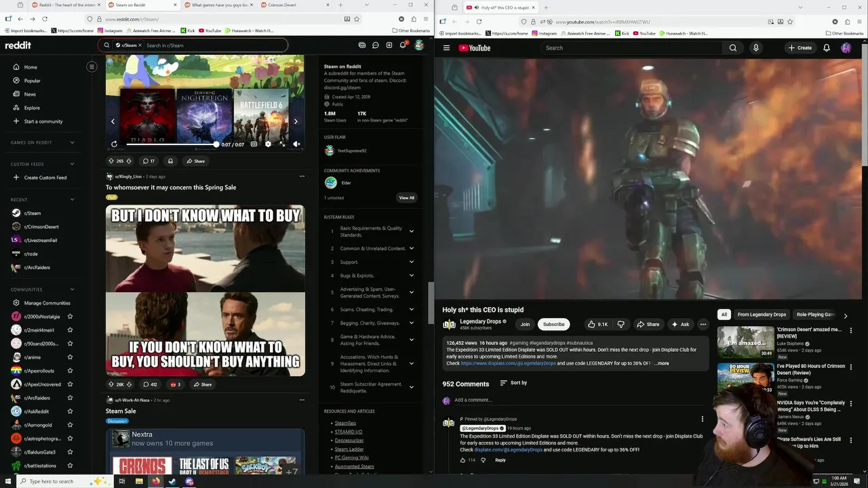This screenshot has width=868, height=488.
Task: Dislike the Legendary Drops video
Action: pyautogui.click(x=620, y=324)
